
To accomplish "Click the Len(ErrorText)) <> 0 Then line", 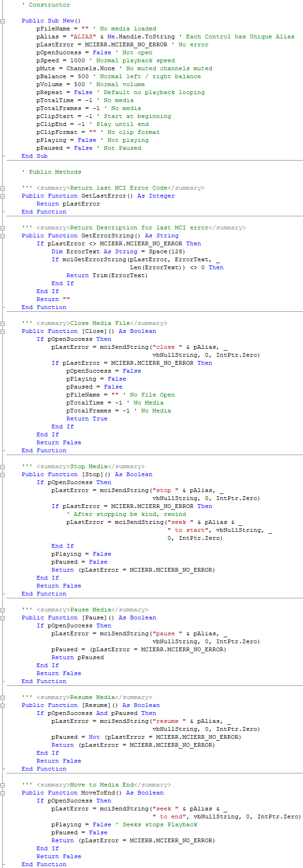I will 177,267.
